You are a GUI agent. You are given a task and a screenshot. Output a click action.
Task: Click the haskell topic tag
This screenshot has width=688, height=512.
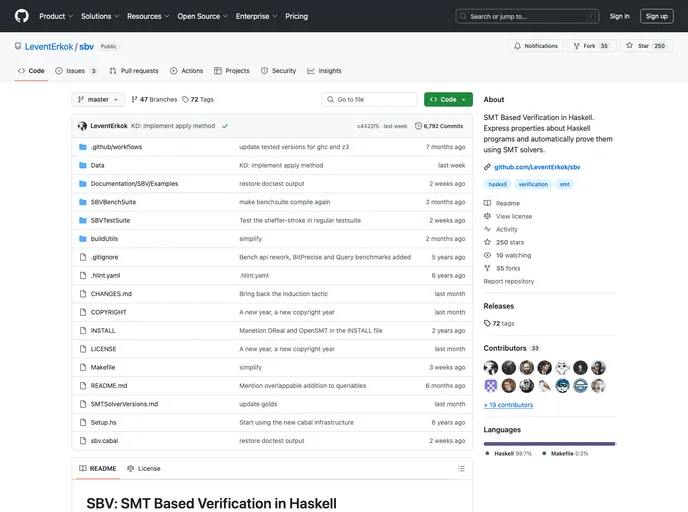(x=498, y=184)
